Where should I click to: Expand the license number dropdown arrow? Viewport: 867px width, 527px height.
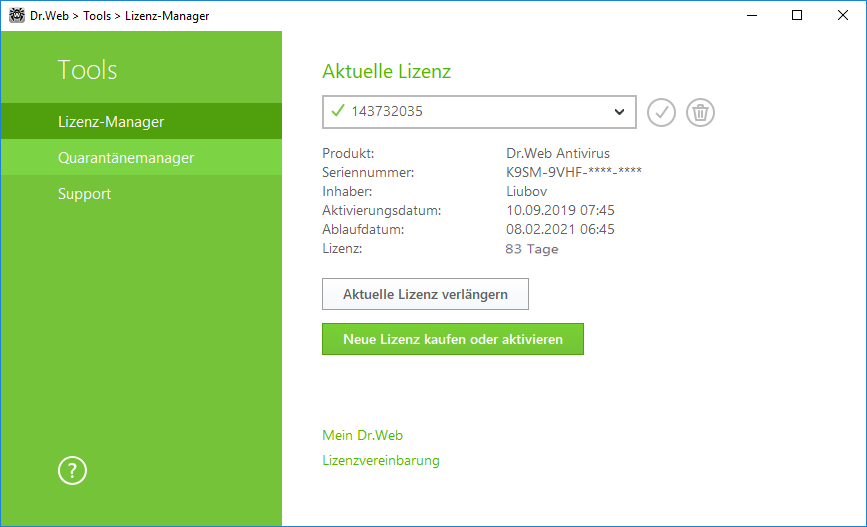pos(619,112)
